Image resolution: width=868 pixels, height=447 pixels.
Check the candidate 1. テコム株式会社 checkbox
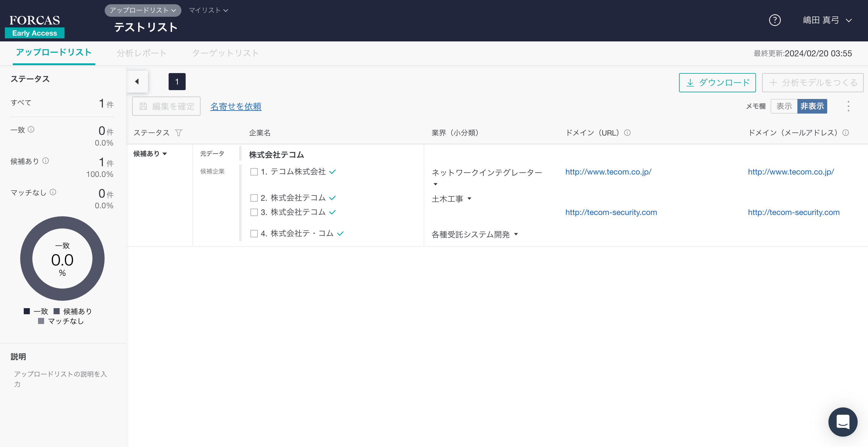click(x=254, y=172)
